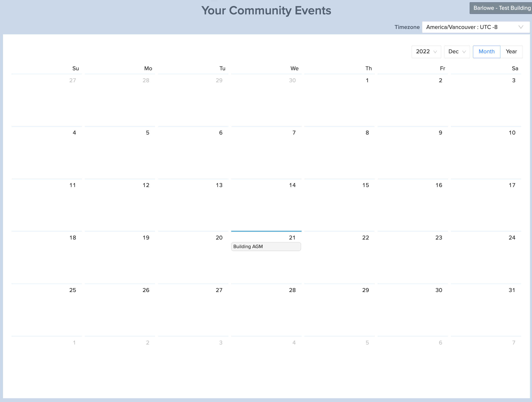Click the Th weekday header
The width and height of the screenshot is (532, 402).
pyautogui.click(x=369, y=68)
